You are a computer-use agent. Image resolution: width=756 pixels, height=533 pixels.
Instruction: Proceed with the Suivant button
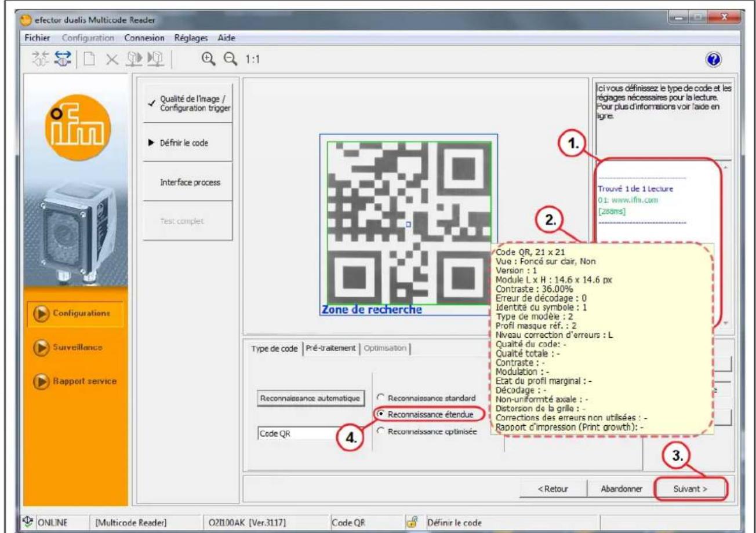(x=689, y=488)
